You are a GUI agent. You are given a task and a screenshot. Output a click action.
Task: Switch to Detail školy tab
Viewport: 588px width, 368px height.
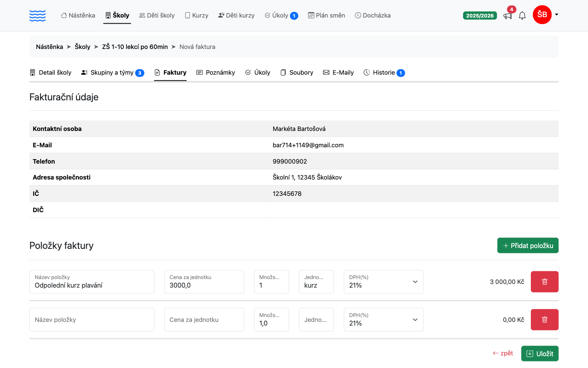tap(51, 73)
